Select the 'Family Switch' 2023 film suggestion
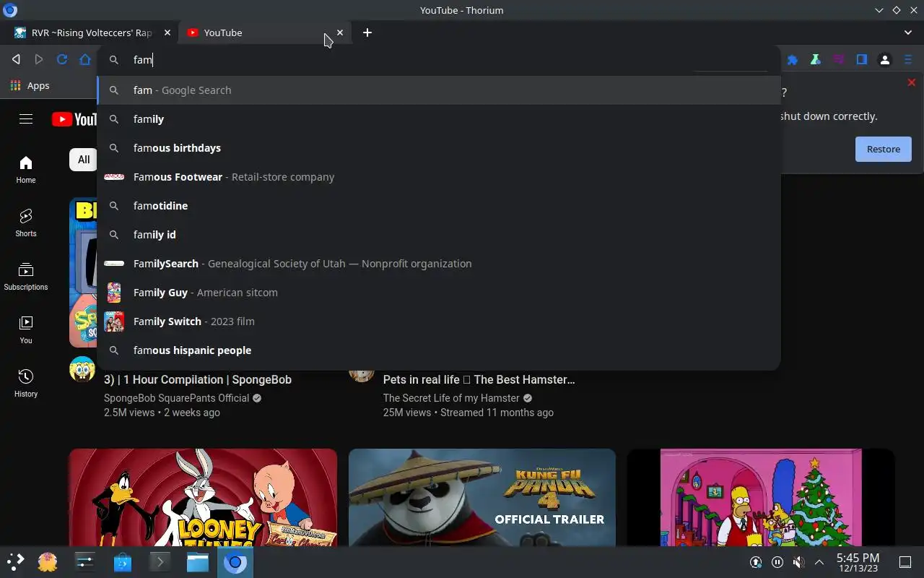Screen dimensions: 924x578 (x=439, y=322)
